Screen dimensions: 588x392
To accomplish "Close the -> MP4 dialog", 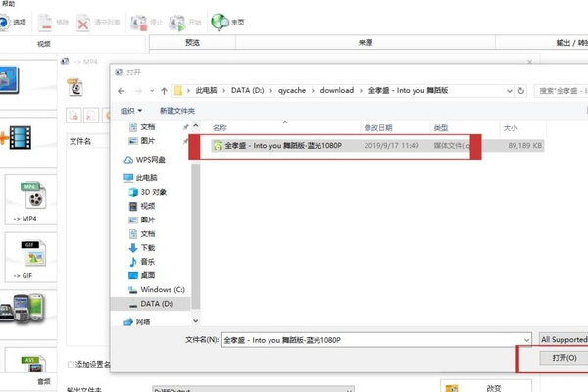I will click(x=530, y=62).
